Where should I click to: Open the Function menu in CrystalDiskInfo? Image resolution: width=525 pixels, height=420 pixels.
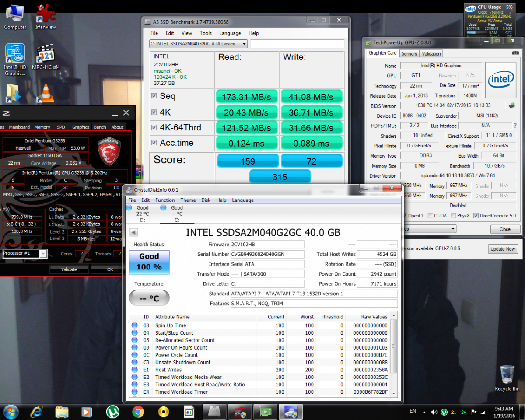[165, 200]
